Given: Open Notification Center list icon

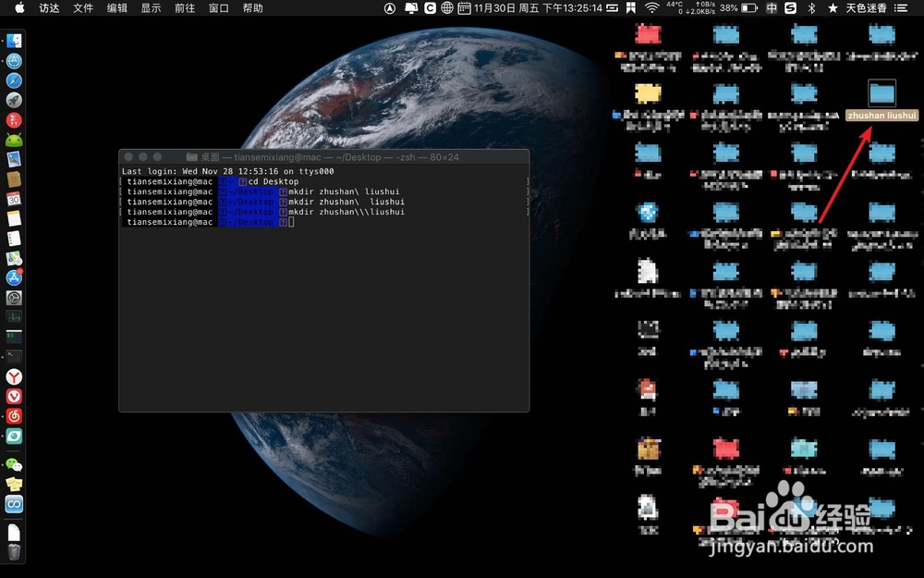Looking at the screenshot, I should point(900,7).
